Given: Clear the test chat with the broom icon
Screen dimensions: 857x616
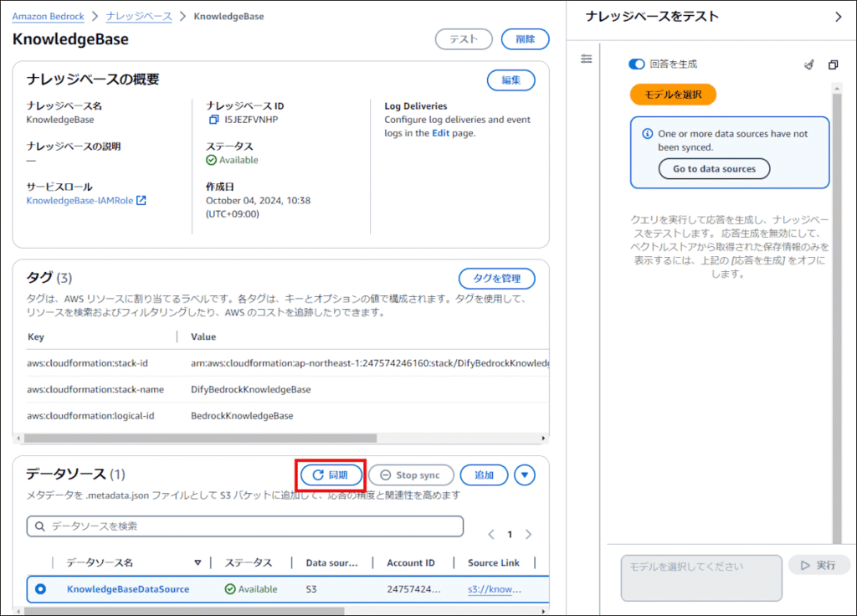Looking at the screenshot, I should point(808,64).
